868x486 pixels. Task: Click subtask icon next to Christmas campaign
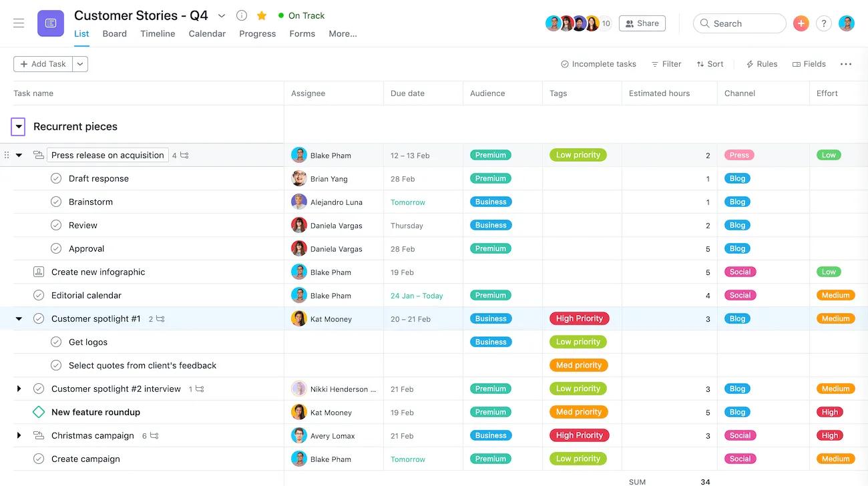coord(154,435)
